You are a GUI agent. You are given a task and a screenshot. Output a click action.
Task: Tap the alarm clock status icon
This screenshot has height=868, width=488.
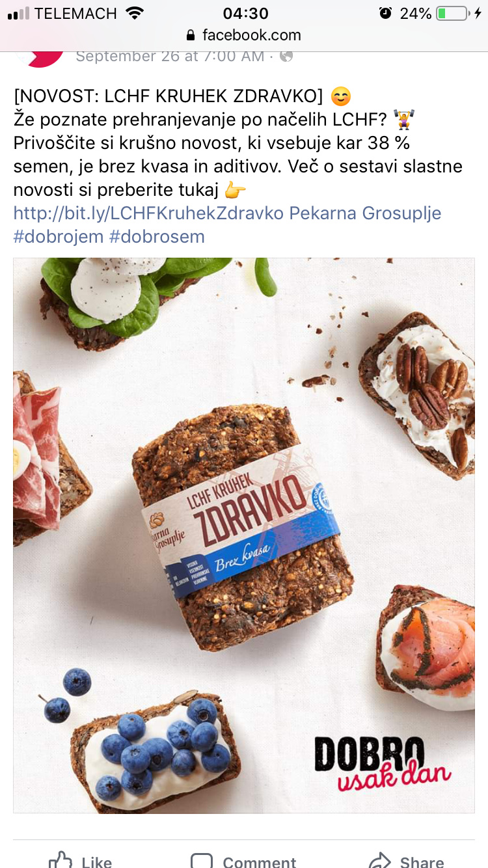pos(385,13)
